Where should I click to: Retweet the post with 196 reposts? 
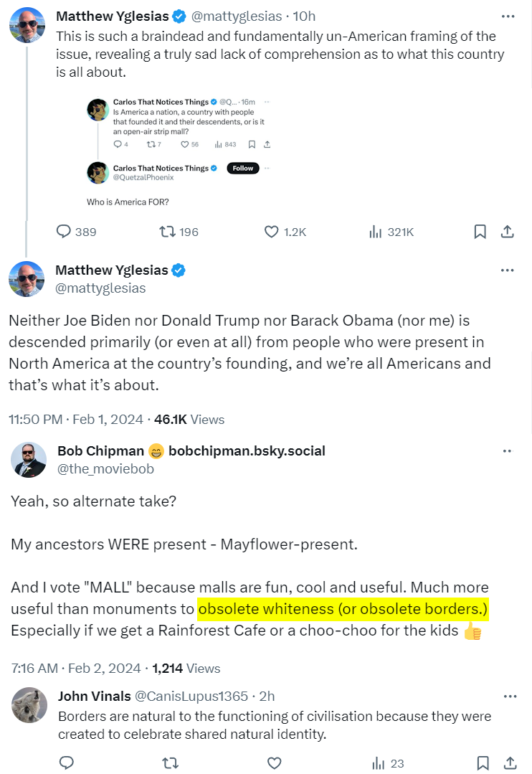point(167,232)
